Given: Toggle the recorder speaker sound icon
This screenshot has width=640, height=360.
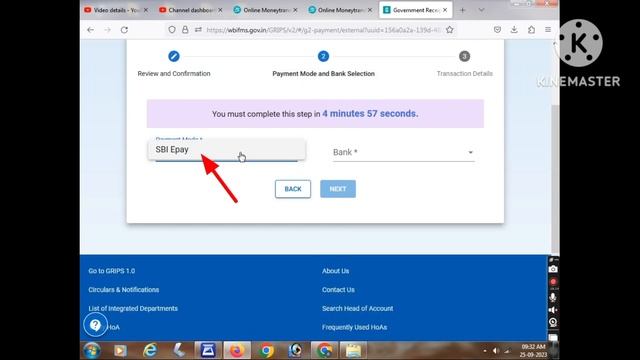Looking at the screenshot, I should [x=553, y=310].
